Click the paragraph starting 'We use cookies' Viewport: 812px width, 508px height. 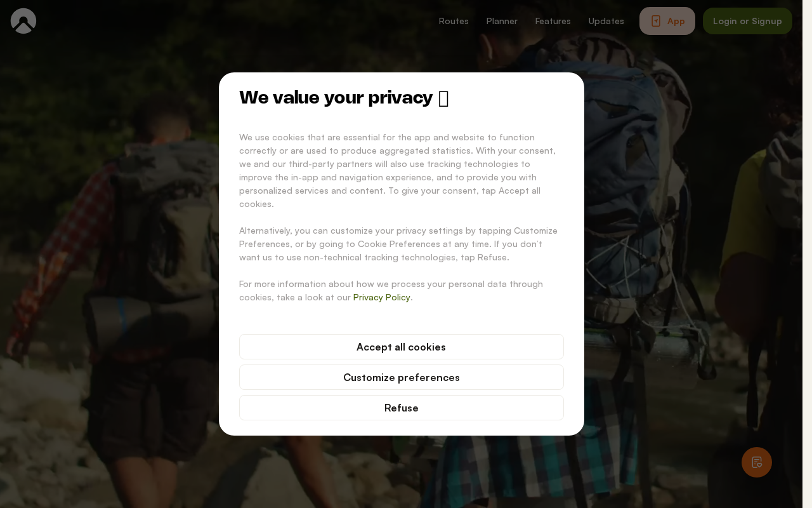click(x=398, y=170)
